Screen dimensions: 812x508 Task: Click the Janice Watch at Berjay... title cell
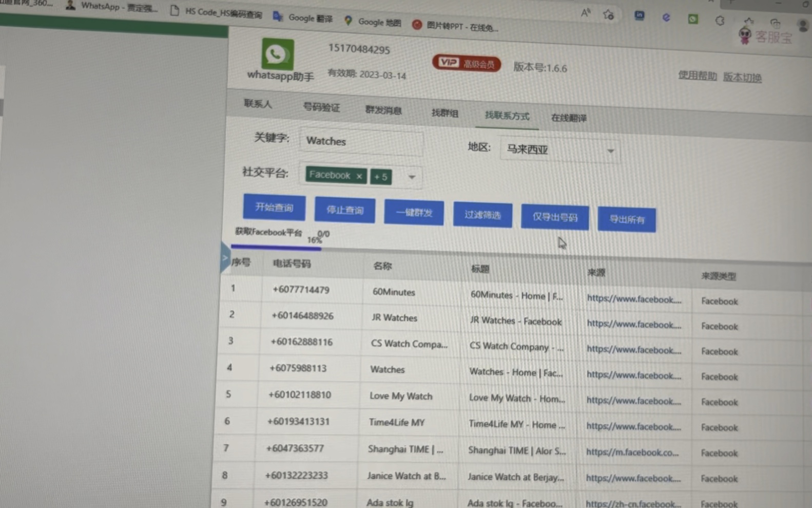pos(515,477)
